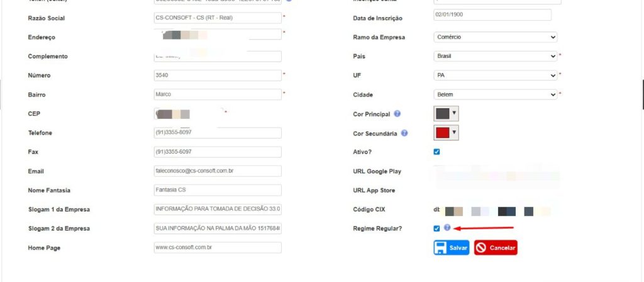The height and width of the screenshot is (282, 644).
Task: Click help icon next to Cor Principal
Action: coord(397,114)
